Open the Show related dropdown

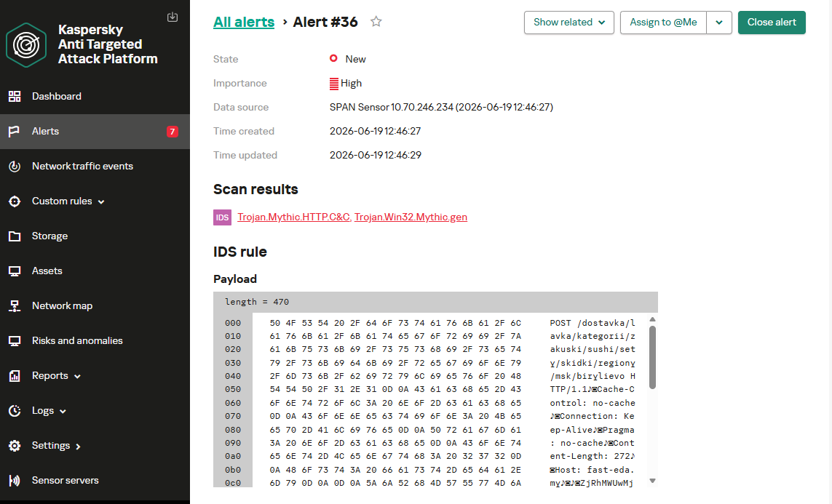568,23
